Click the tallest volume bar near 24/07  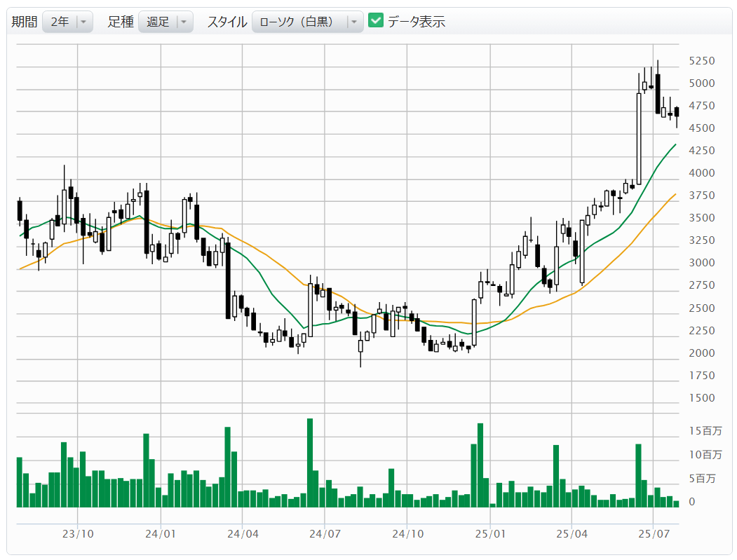[x=310, y=463]
